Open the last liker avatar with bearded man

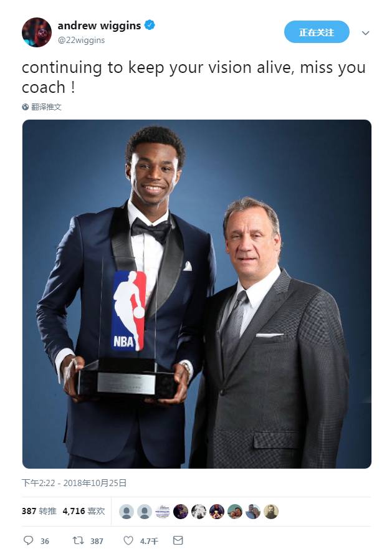pos(270,511)
